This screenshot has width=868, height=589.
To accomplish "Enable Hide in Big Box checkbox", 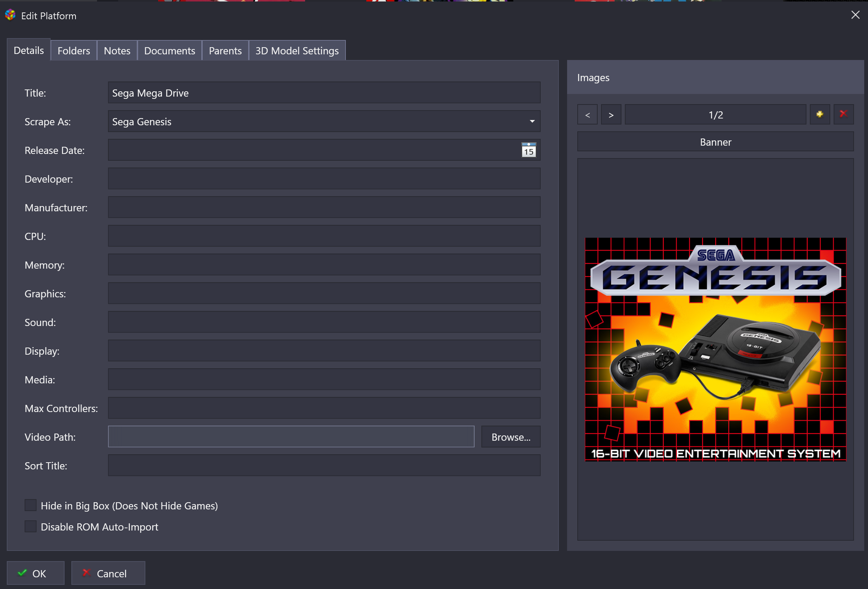I will tap(31, 505).
